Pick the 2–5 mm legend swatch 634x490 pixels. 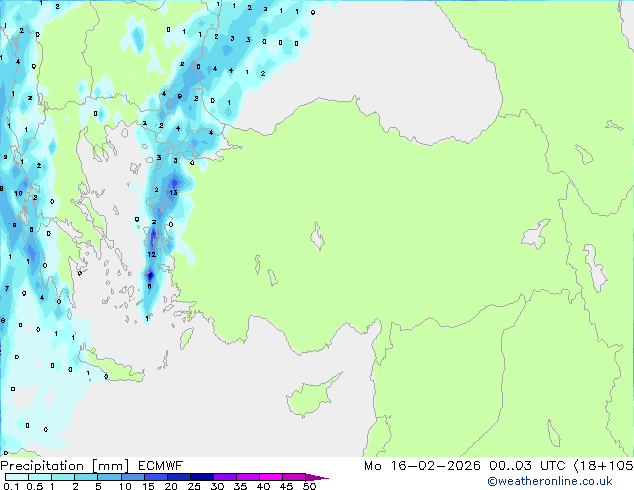click(x=86, y=477)
